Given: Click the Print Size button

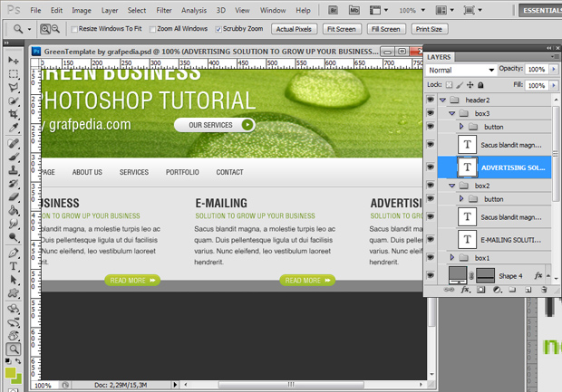Looking at the screenshot, I should [x=430, y=29].
